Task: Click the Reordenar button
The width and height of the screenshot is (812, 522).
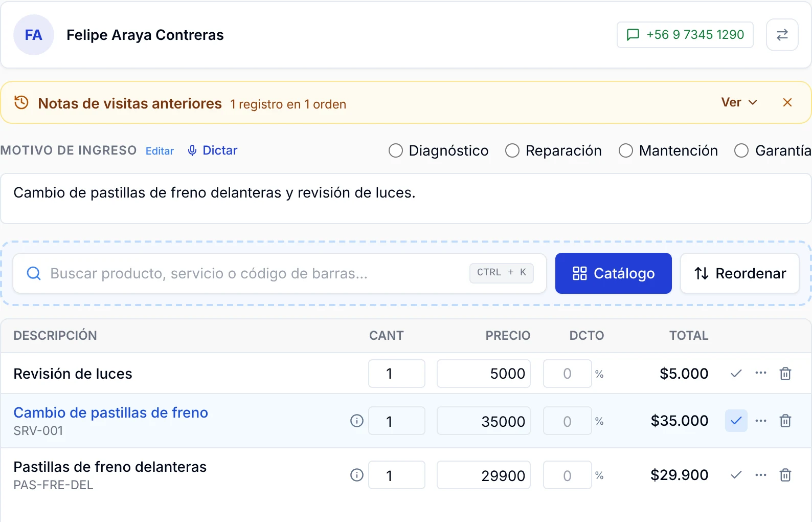Action: (x=740, y=273)
